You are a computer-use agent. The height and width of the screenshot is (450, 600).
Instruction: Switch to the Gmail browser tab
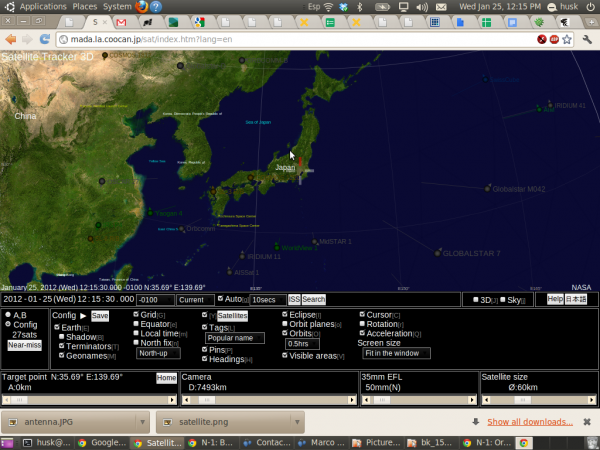121,22
